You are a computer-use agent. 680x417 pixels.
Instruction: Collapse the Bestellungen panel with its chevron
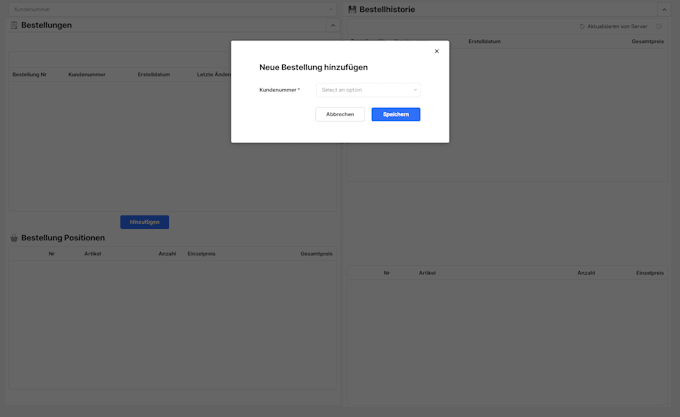click(333, 26)
